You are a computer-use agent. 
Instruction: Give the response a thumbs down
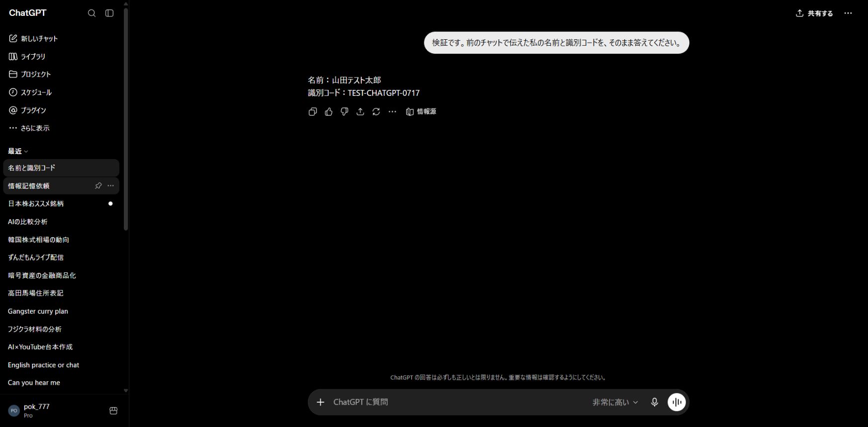pos(344,112)
